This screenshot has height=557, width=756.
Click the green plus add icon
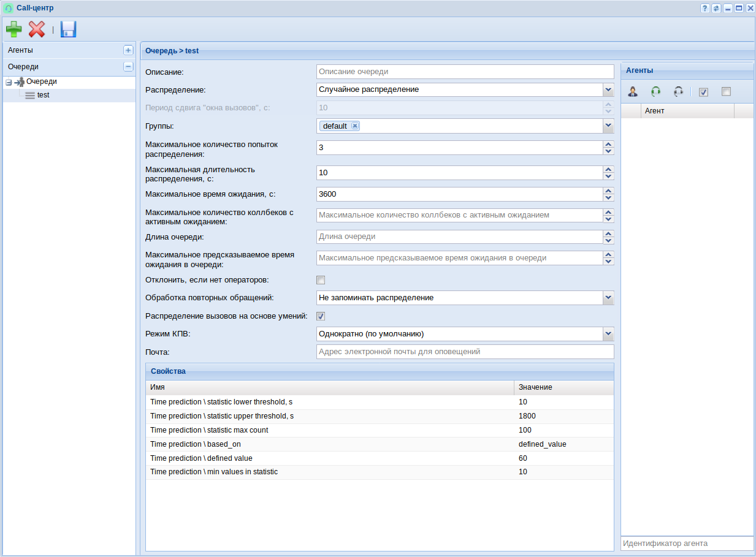click(13, 29)
